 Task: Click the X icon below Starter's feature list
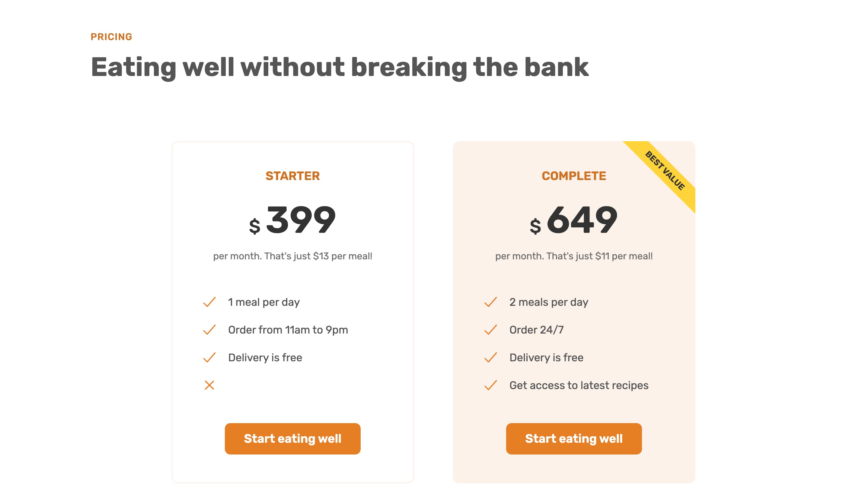[209, 385]
